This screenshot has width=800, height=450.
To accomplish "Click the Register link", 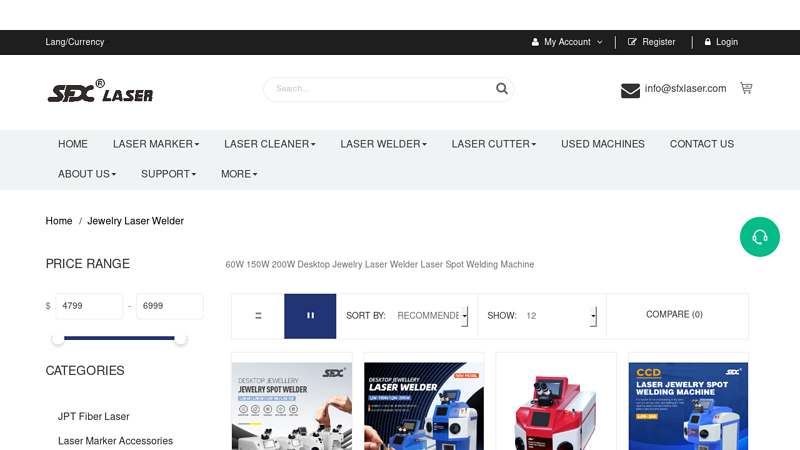I will click(658, 42).
